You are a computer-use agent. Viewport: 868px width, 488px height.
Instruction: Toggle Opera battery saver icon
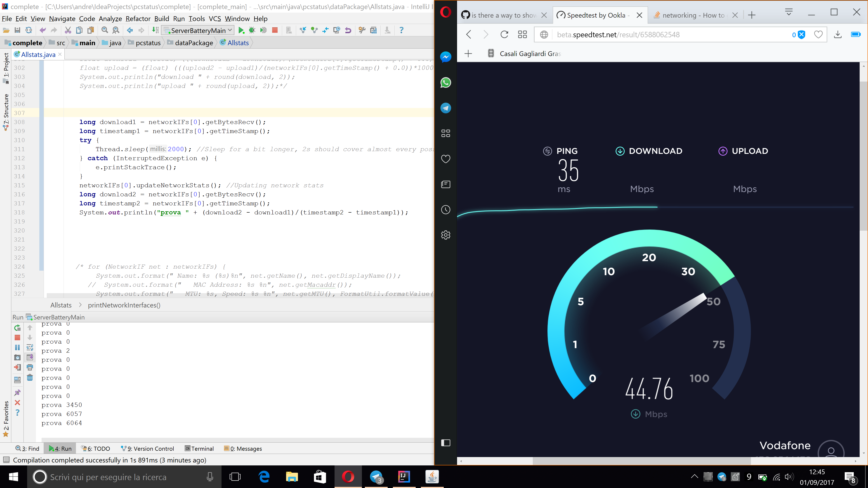coord(856,34)
